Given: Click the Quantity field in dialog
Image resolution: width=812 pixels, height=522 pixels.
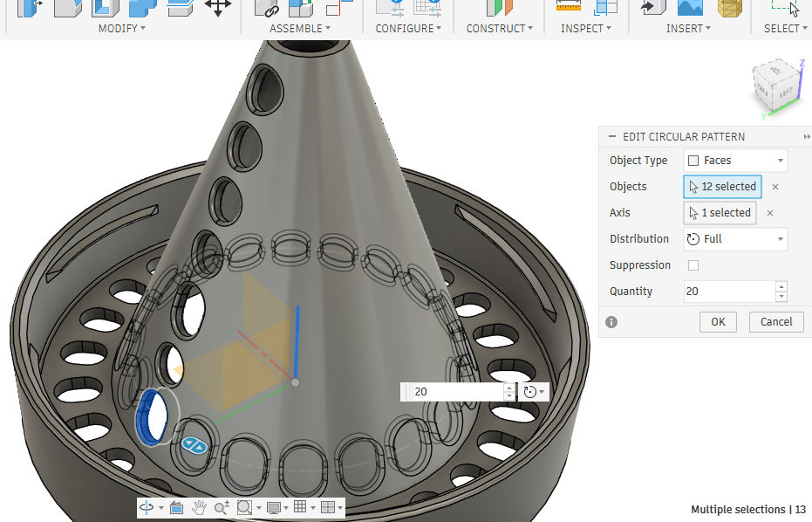Looking at the screenshot, I should 727,292.
